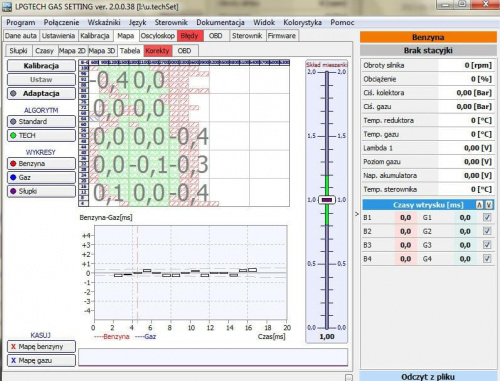Click the blue X Mapę gazu icon
The width and height of the screenshot is (500, 381).
[x=13, y=360]
